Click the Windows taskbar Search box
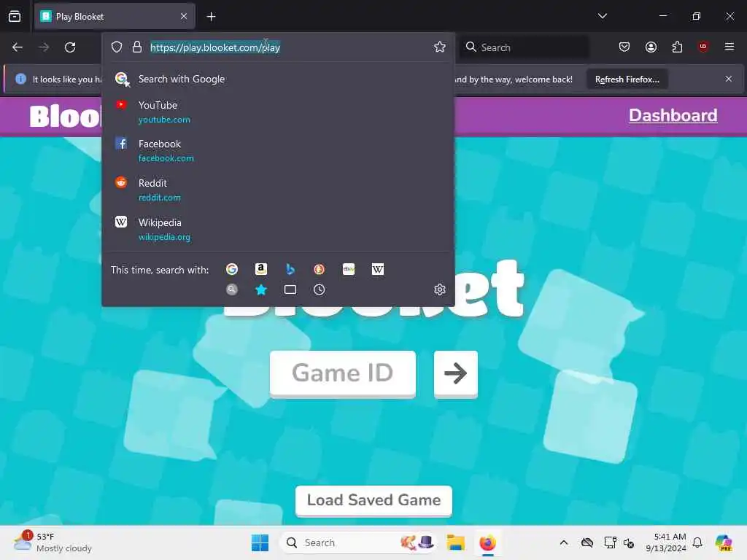 click(358, 542)
